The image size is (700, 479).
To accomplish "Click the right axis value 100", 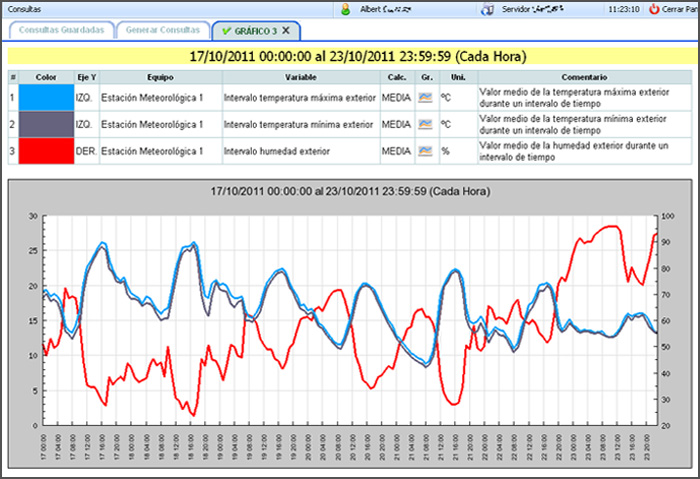I will pyautogui.click(x=668, y=216).
